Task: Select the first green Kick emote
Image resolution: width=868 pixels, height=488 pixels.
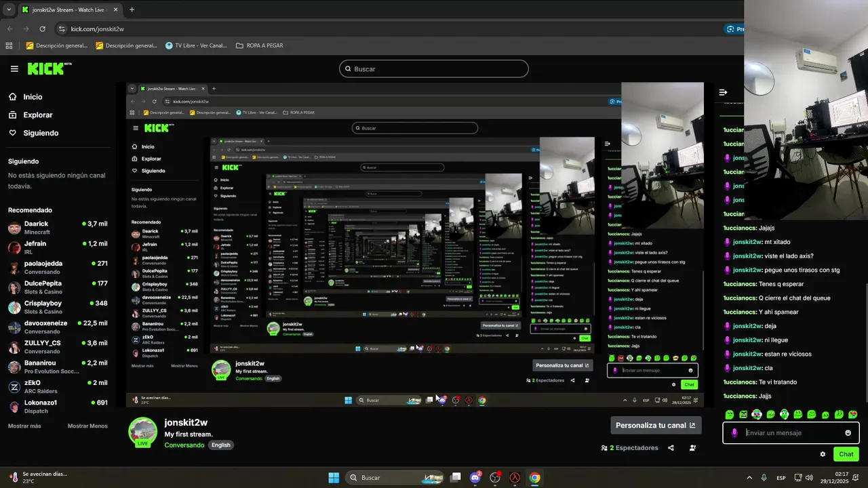Action: click(730, 415)
